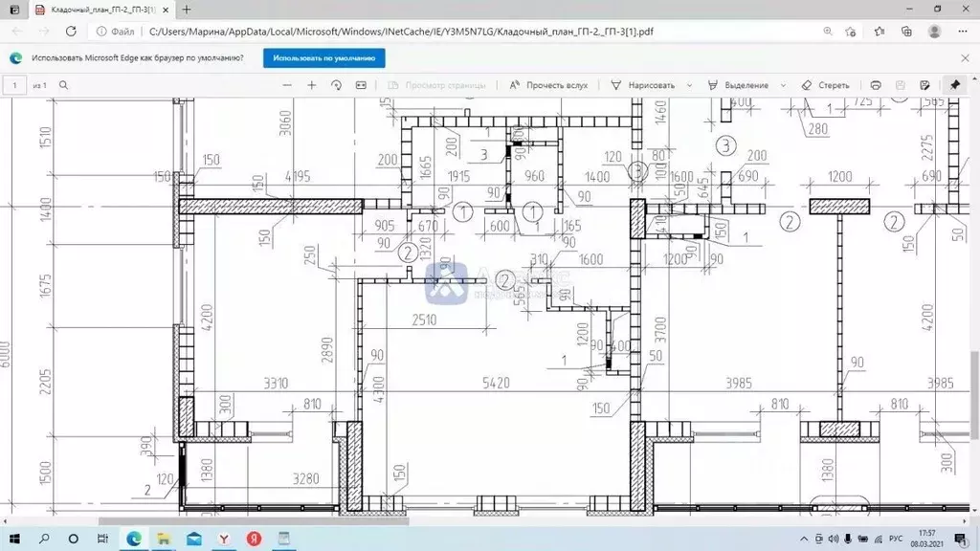Screen dimensions: 980x551
Task: Open the Windows Start menu
Action: tap(14, 539)
